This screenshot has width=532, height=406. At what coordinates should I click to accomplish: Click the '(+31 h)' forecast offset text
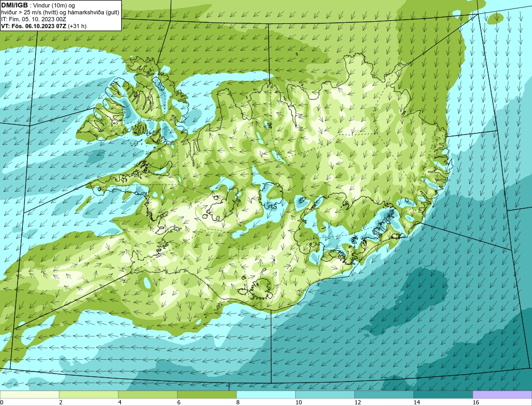tap(77, 26)
